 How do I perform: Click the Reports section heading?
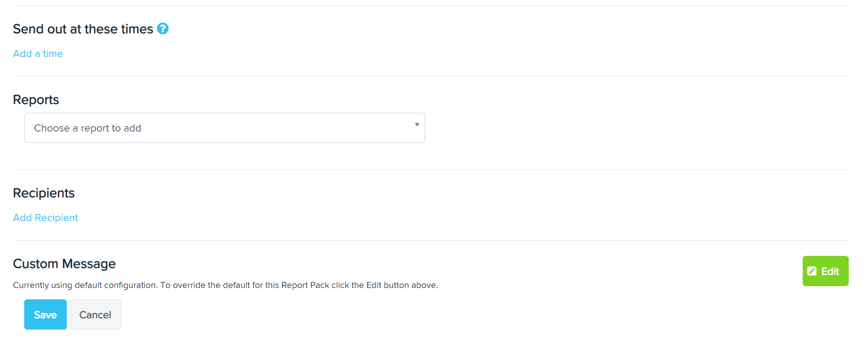(x=36, y=100)
